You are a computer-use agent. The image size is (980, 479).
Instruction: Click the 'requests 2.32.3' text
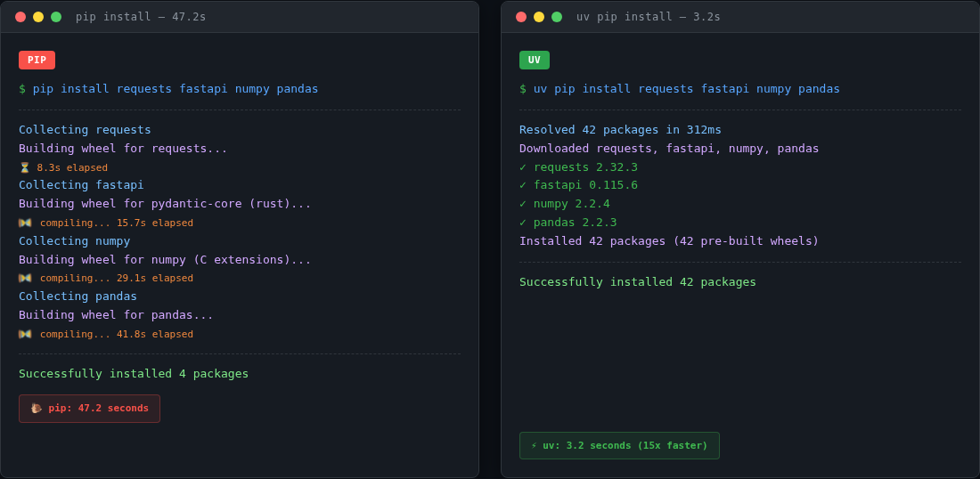[585, 167]
